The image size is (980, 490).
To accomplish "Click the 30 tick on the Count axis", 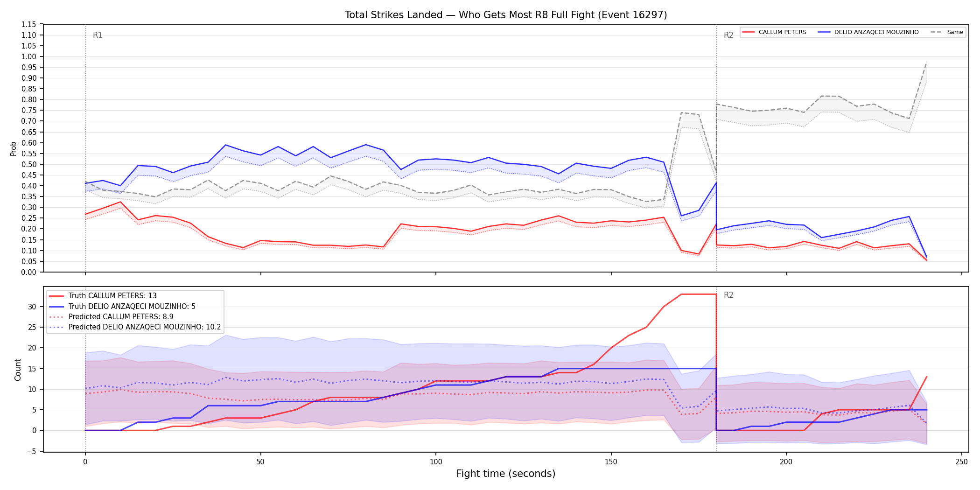I will [32, 307].
